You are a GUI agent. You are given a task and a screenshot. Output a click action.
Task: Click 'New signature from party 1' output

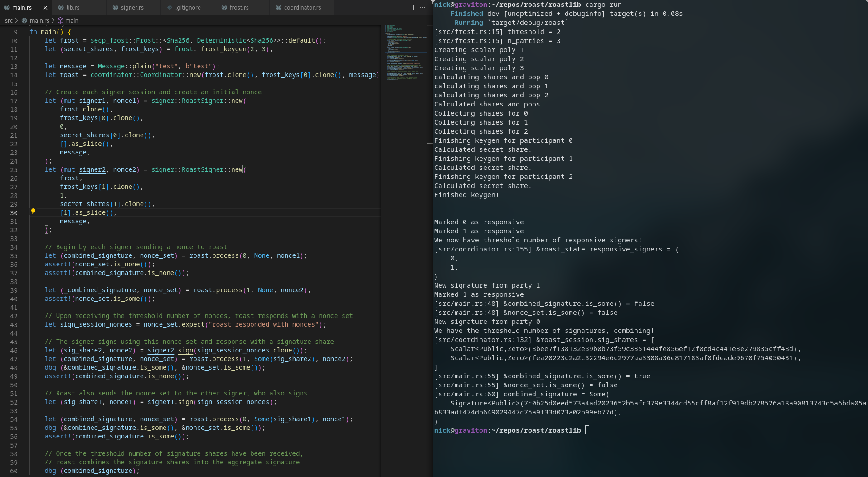(487, 286)
